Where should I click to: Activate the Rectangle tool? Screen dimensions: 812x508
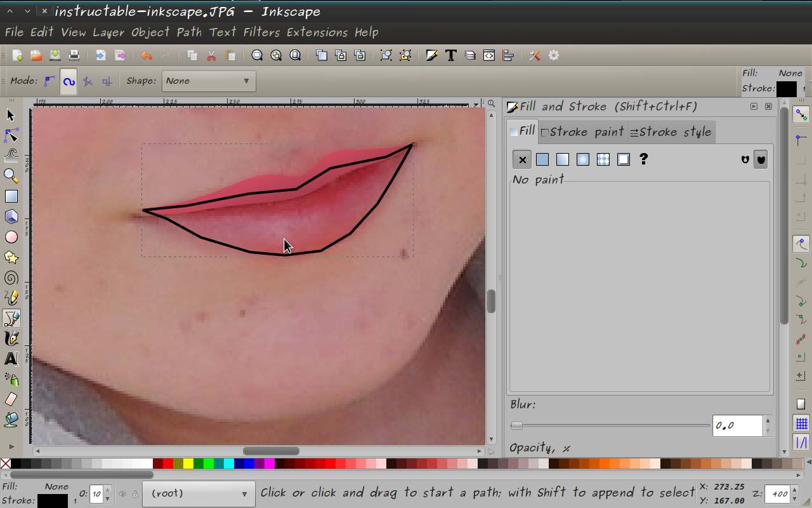tap(11, 196)
